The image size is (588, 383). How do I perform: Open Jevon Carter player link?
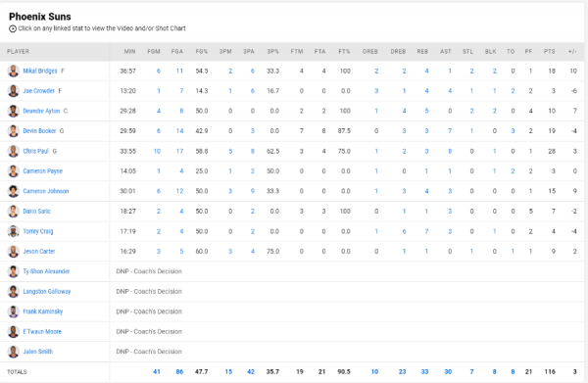pyautogui.click(x=39, y=251)
